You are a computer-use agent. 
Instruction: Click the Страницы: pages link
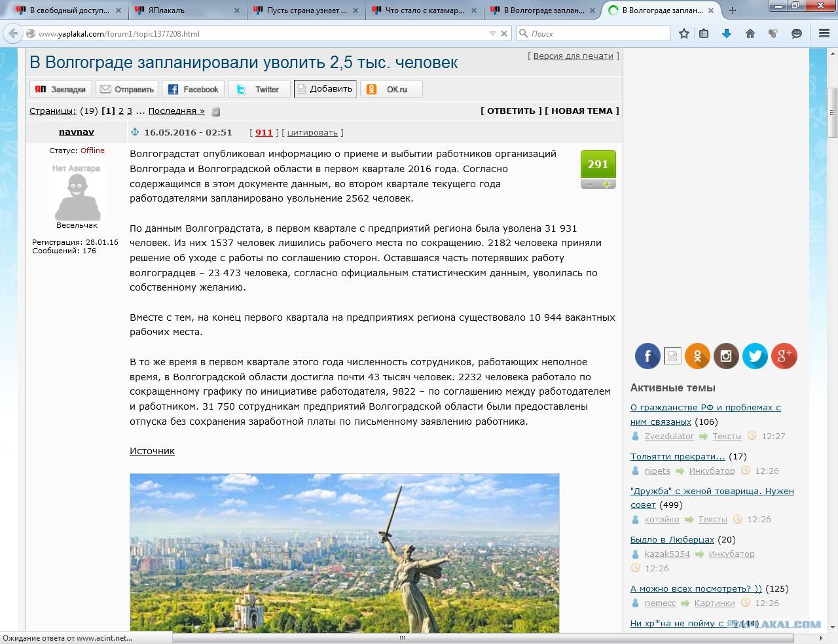[x=53, y=111]
